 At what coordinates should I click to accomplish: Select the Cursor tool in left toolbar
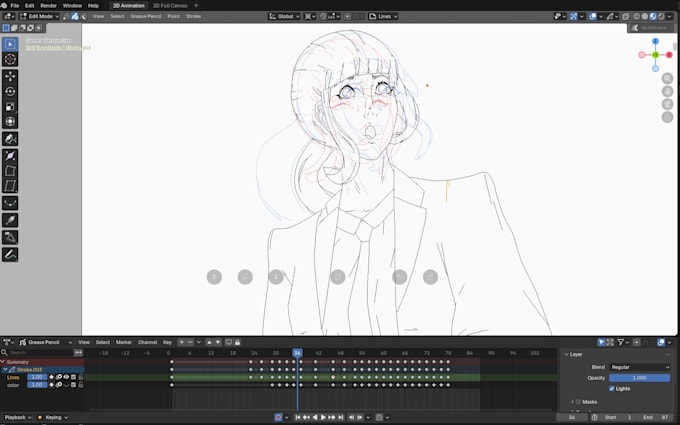[x=10, y=59]
